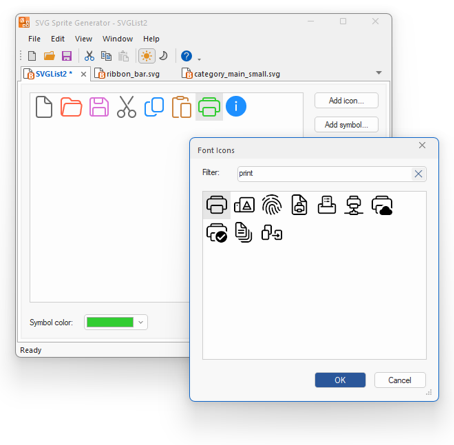Choose the document print font icon
Viewport: 454px width, 445px height.
pos(299,205)
